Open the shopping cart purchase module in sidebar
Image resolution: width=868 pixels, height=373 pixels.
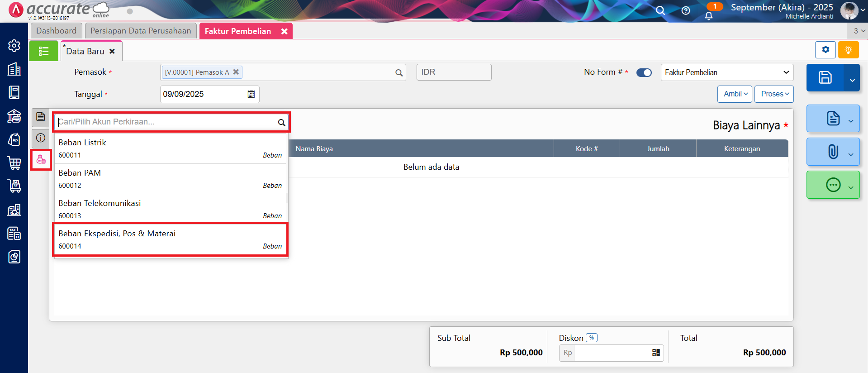click(x=14, y=163)
